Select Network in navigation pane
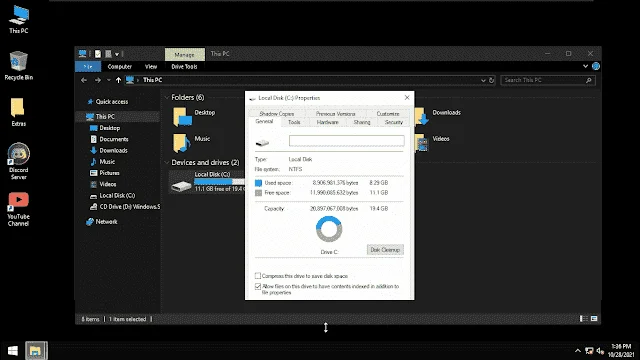Screen dimensions: 640x360 (x=102, y=222)
